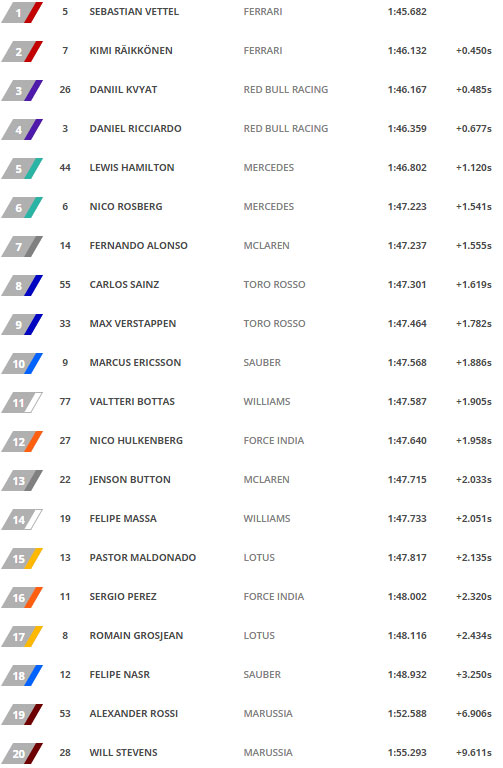Select Pastor Maldonado driver row
This screenshot has height=768, width=503.
[x=251, y=558]
